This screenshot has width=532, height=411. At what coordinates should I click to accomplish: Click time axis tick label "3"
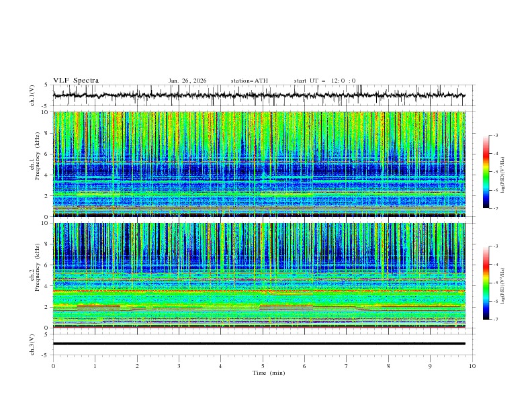pyautogui.click(x=179, y=366)
